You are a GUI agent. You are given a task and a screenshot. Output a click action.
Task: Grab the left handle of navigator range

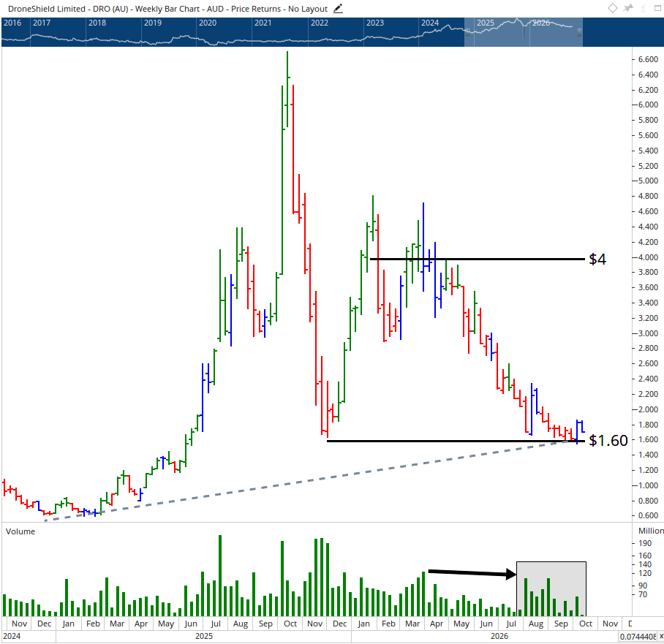pyautogui.click(x=468, y=33)
